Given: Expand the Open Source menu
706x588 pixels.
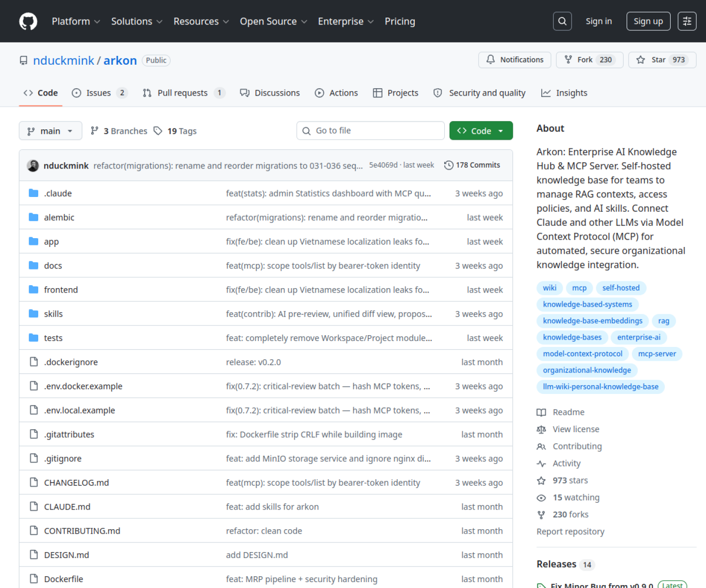Looking at the screenshot, I should pos(274,21).
